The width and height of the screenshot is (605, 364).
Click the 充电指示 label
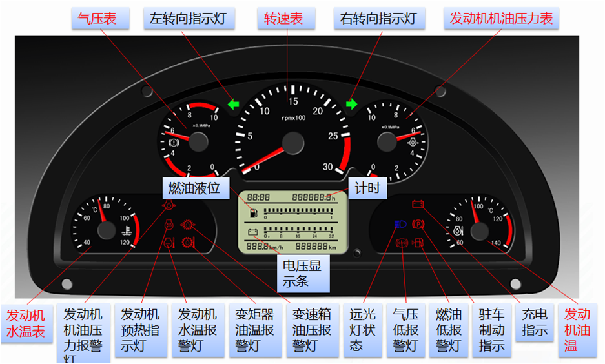tap(535, 323)
